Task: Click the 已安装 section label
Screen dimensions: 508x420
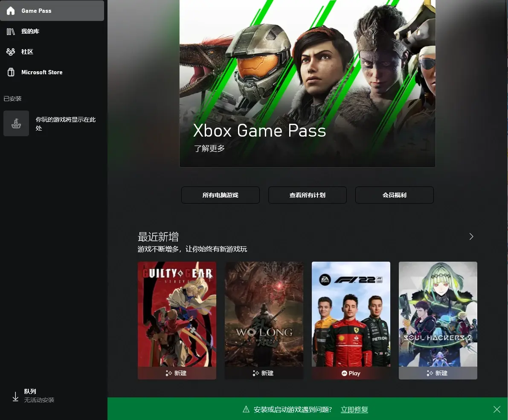Action: (x=12, y=99)
